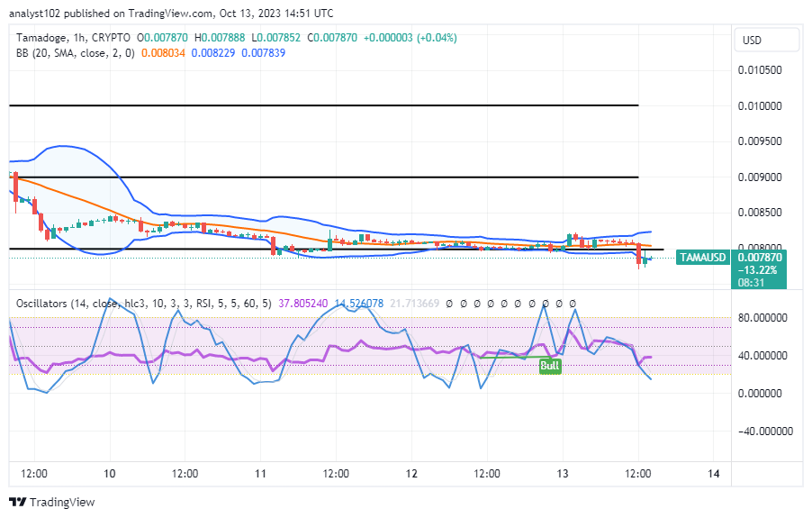The image size is (812, 518).
Task: Click the TAMAUSD price tag
Action: point(702,258)
